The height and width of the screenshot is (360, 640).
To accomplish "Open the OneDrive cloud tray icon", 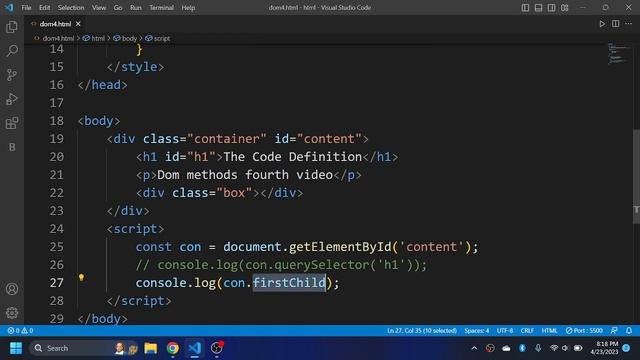I will 506,348.
